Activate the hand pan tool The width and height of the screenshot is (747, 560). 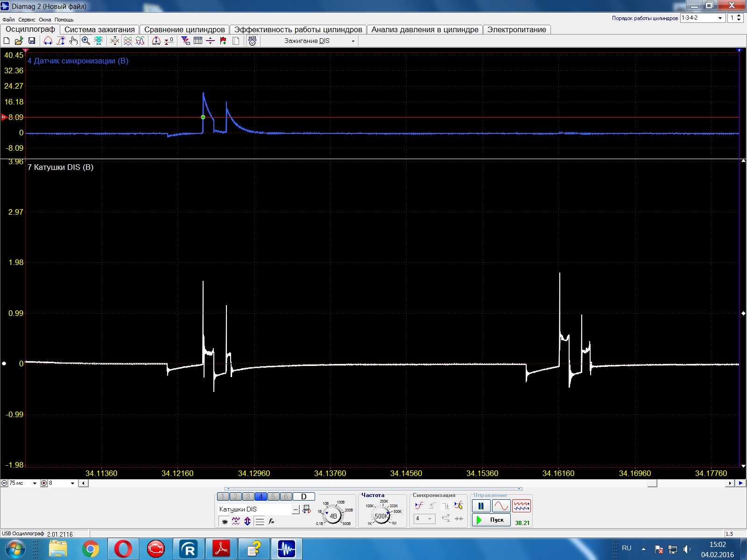[x=73, y=41]
